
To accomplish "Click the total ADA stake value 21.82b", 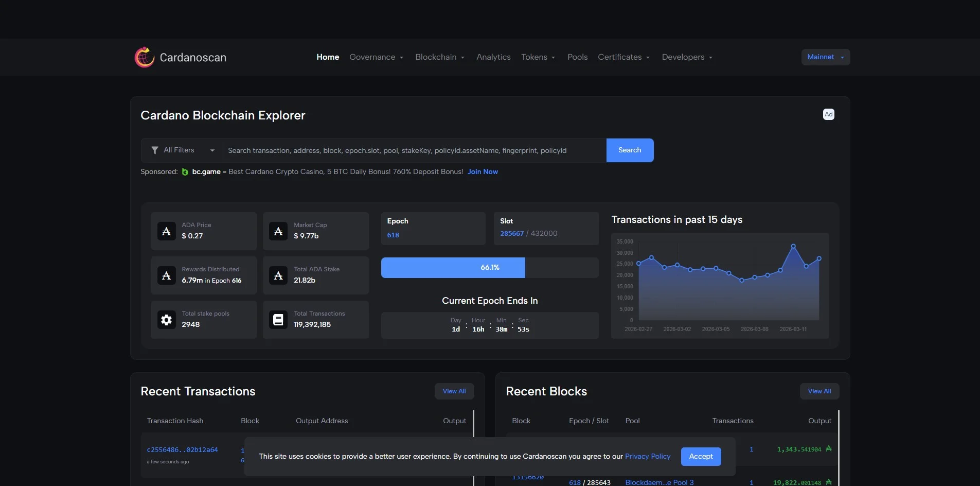I will pyautogui.click(x=305, y=280).
